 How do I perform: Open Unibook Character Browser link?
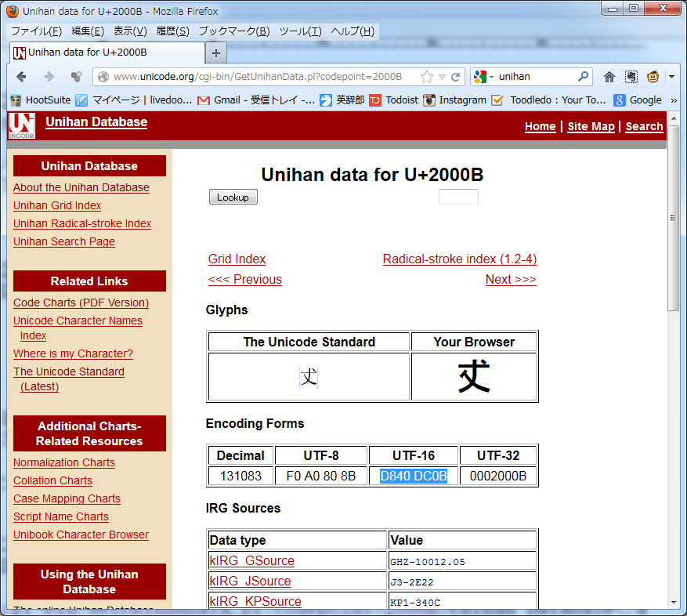pyautogui.click(x=81, y=535)
